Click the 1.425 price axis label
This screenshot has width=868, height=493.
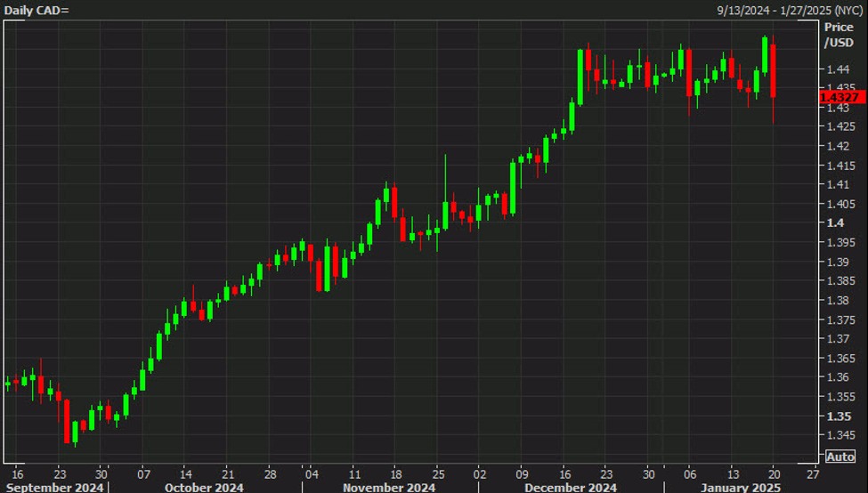point(838,127)
